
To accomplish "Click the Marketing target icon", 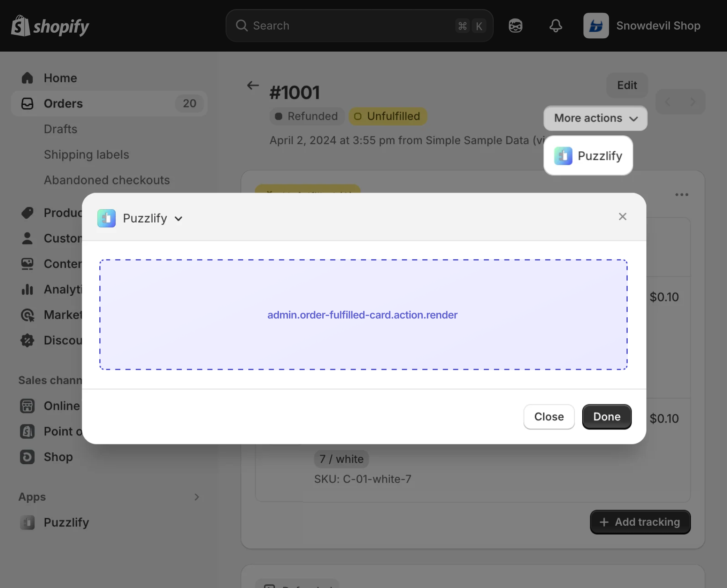I will [x=27, y=315].
